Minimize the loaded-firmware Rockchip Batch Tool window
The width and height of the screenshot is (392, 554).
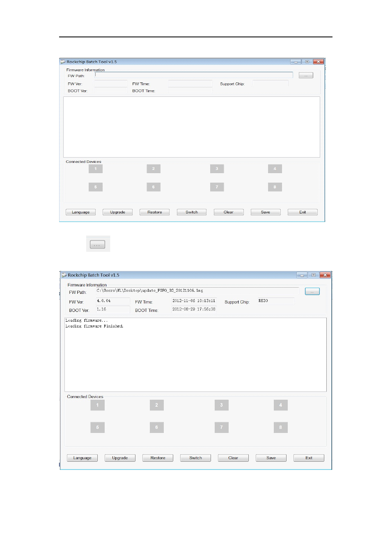pyautogui.click(x=302, y=275)
